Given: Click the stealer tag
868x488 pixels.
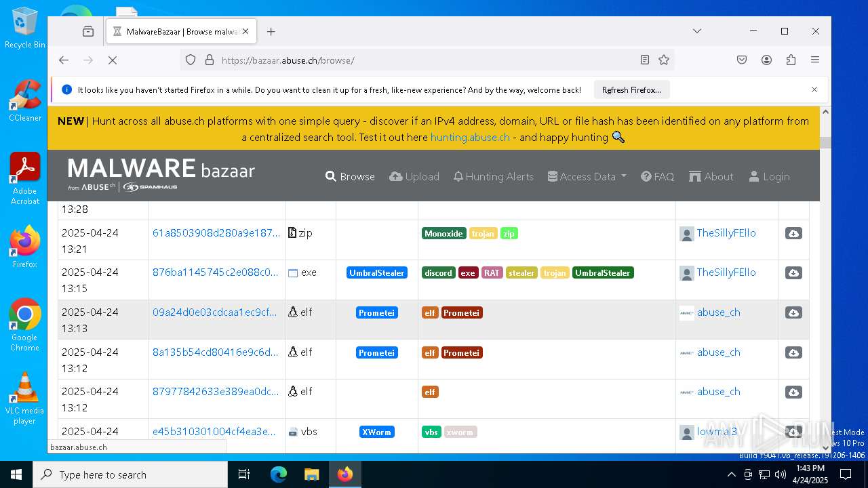Looking at the screenshot, I should pos(521,272).
